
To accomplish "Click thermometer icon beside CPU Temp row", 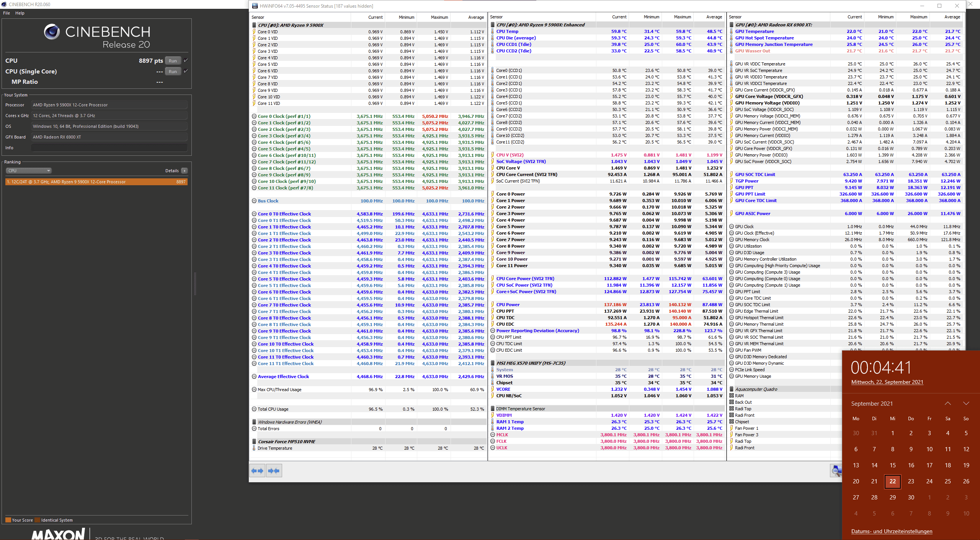I will tap(493, 31).
